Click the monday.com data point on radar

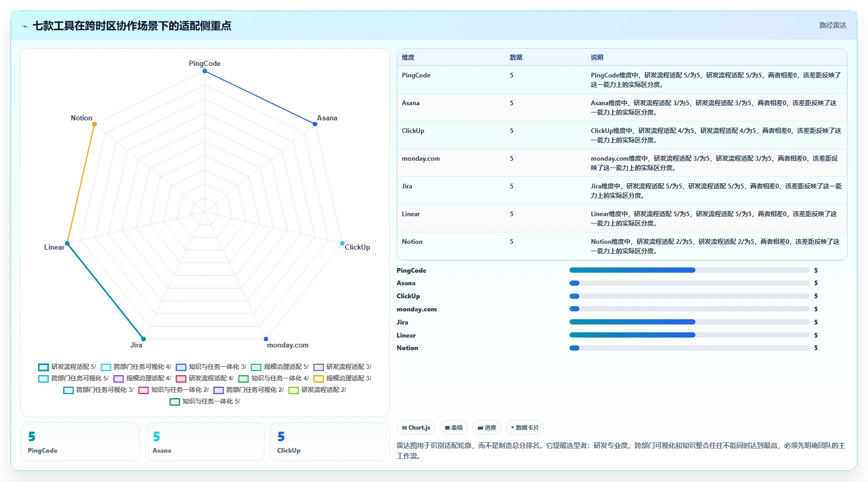pos(266,339)
